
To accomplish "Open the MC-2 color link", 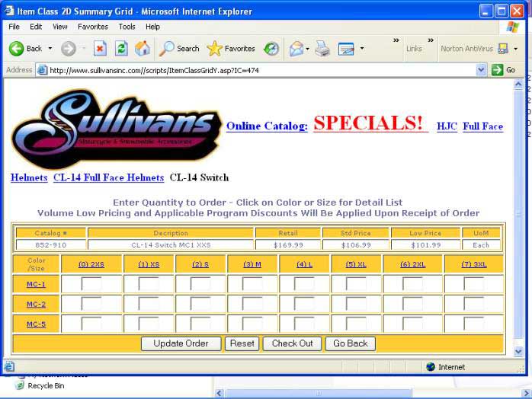I will [36, 304].
